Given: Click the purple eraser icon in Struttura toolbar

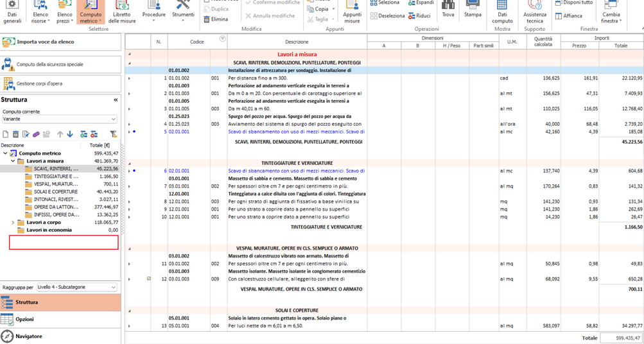Looking at the screenshot, I should (36, 134).
